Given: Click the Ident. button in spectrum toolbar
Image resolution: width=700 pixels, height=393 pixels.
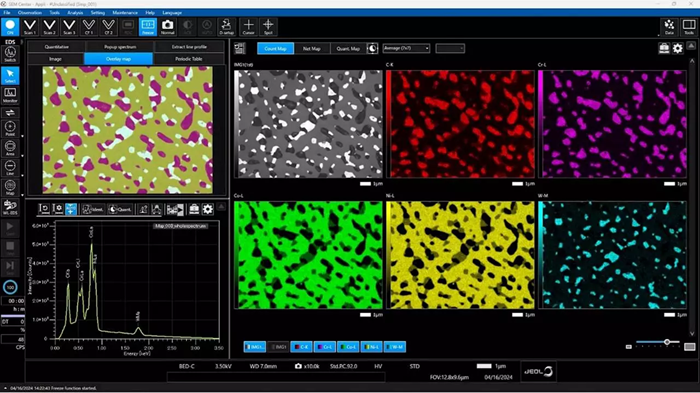Looking at the screenshot, I should point(93,209).
